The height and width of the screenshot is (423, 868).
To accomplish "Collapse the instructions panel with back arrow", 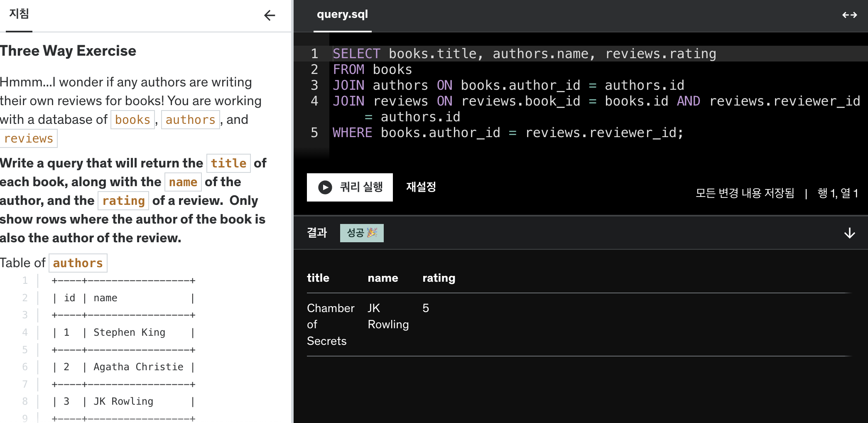I will click(270, 15).
